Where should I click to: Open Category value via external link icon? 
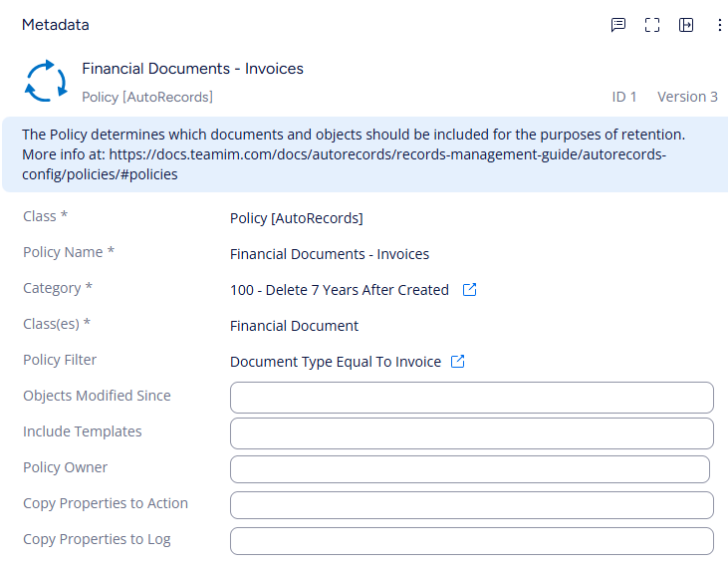click(470, 290)
